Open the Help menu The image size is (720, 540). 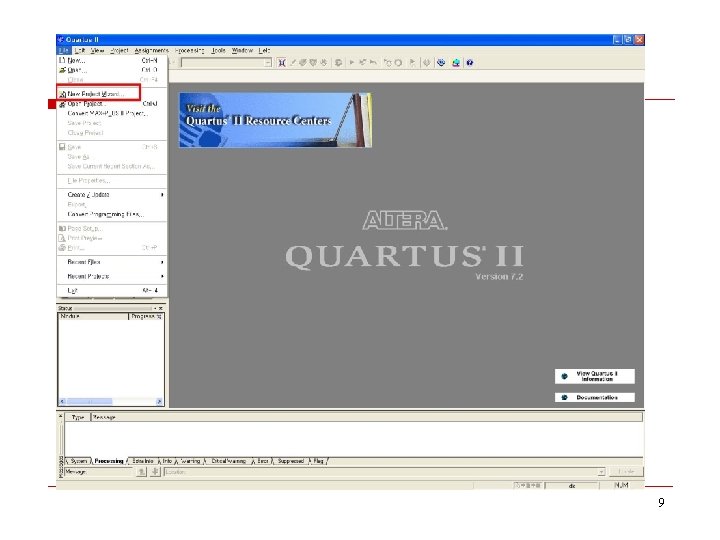(x=264, y=51)
